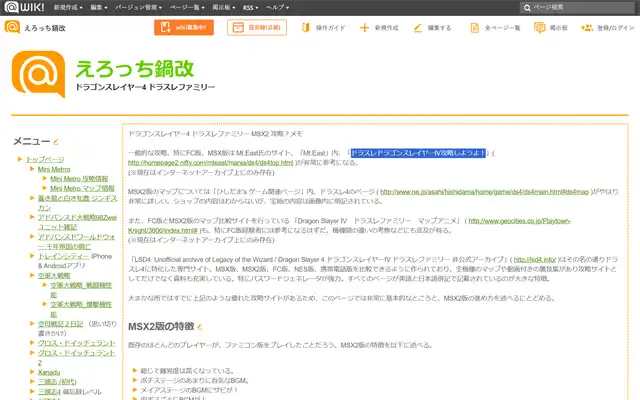Open 掲示板 in the orange toolbar
Image resolution: width=640 pixels, height=400 pixels.
(x=558, y=28)
